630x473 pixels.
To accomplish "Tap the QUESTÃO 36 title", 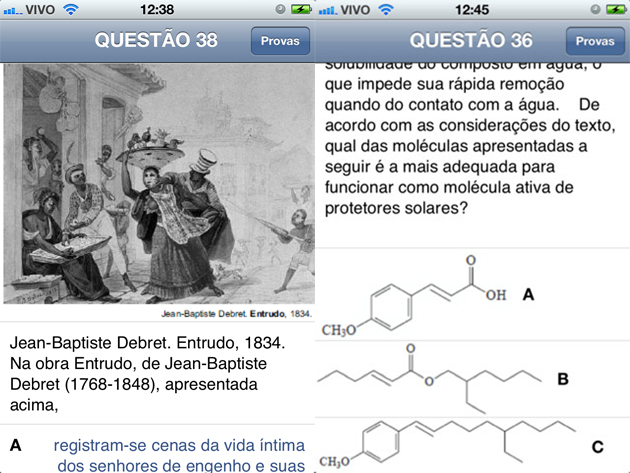I will [471, 40].
